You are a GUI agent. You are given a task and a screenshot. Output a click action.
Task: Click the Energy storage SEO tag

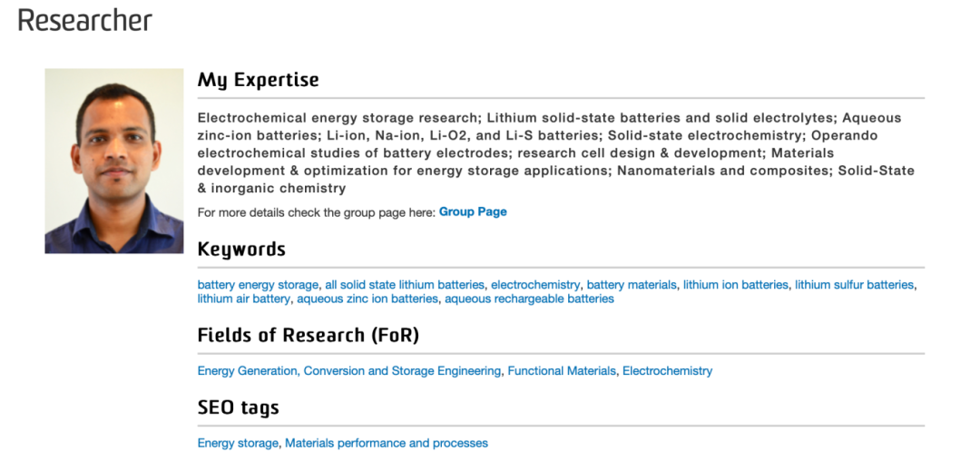[x=238, y=444]
